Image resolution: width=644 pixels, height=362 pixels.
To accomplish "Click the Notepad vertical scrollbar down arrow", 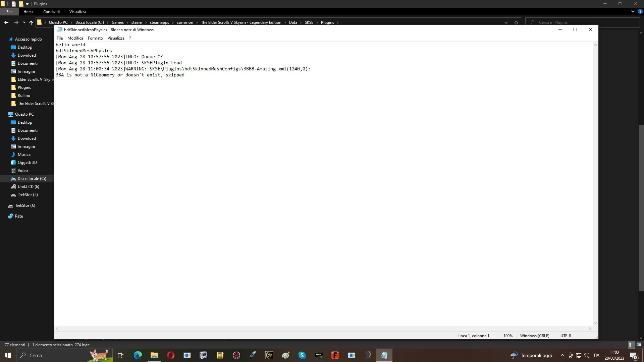I will pyautogui.click(x=595, y=323).
